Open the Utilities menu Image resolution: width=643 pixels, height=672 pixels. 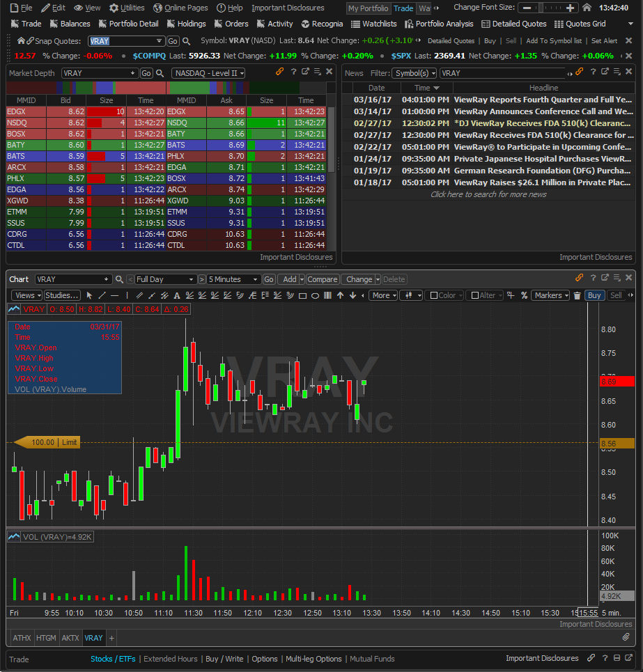coord(127,8)
